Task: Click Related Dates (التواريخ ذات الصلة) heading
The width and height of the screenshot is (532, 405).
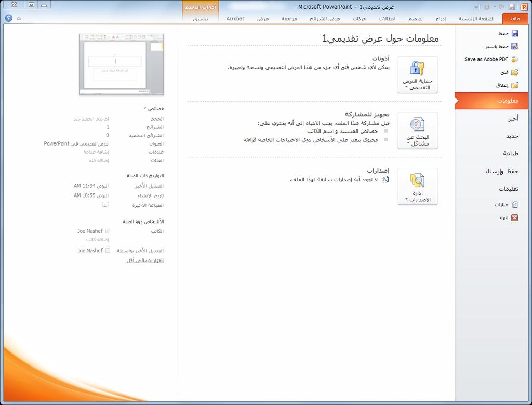Action: (x=145, y=176)
